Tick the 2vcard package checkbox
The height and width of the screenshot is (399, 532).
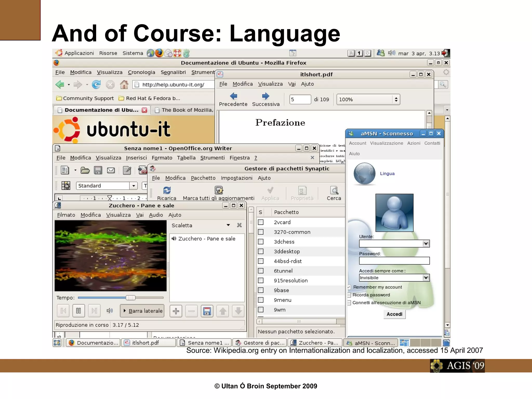pos(261,222)
